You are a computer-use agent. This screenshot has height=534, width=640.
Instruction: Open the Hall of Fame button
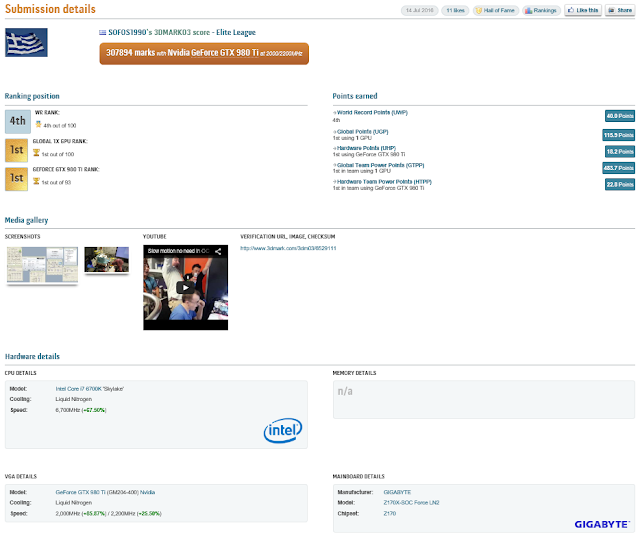tap(496, 10)
